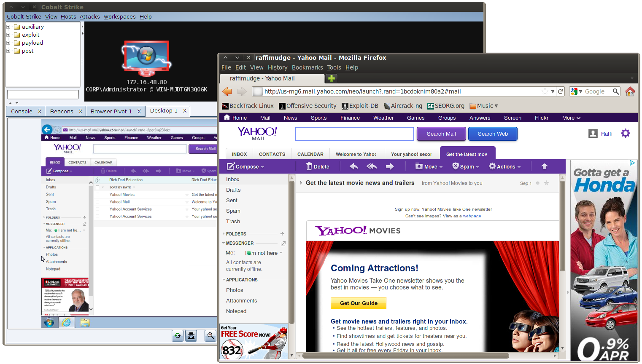Click the Firefox home icon
Image resolution: width=642 pixels, height=364 pixels.
click(630, 91)
